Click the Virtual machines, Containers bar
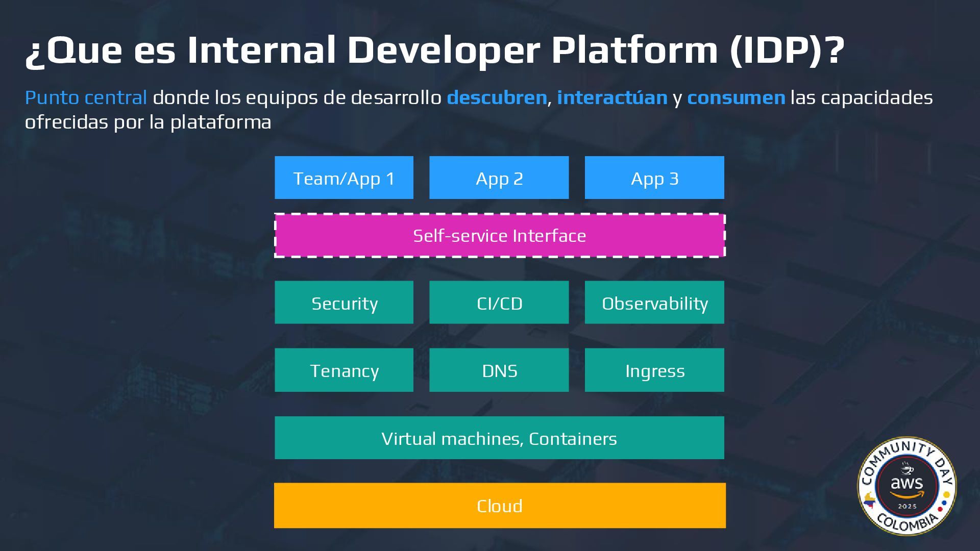This screenshot has height=551, width=980. point(499,438)
